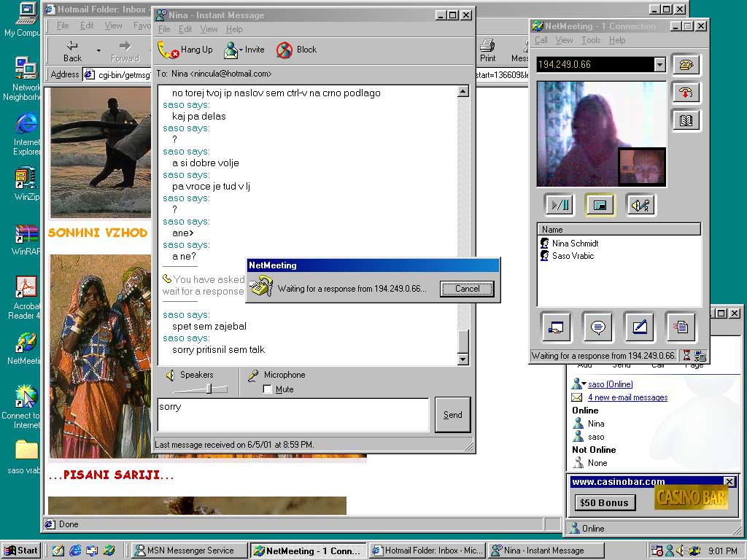Viewport: 747px width, 560px height.
Task: Select the WinRAR desktop icon
Action: (x=26, y=239)
